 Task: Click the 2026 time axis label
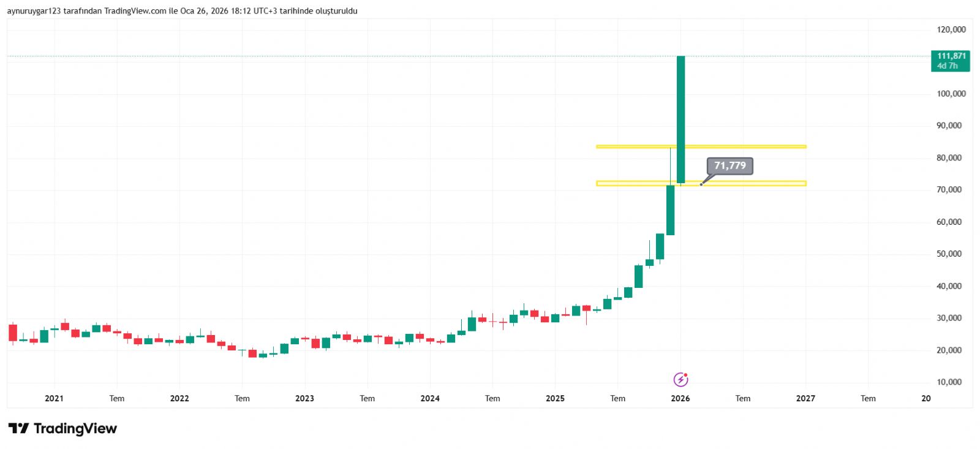point(680,398)
